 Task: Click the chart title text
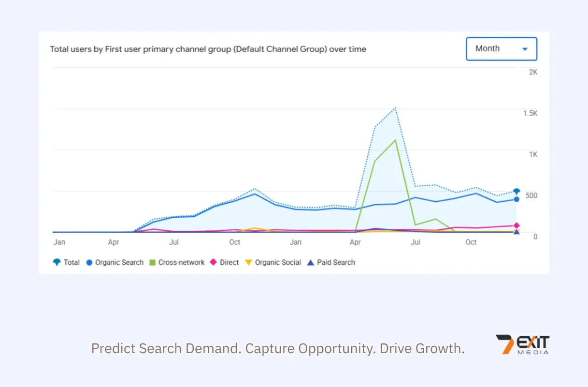(208, 49)
